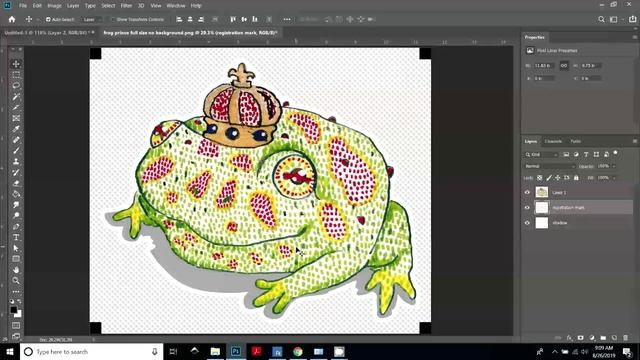
Task: Select the Zoom tool in toolbox
Action: (x=16, y=280)
